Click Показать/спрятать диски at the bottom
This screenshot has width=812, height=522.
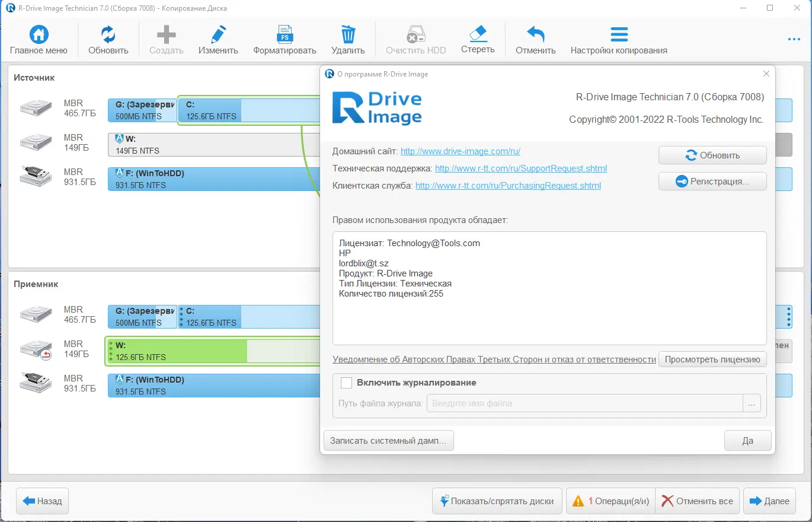[x=497, y=501]
